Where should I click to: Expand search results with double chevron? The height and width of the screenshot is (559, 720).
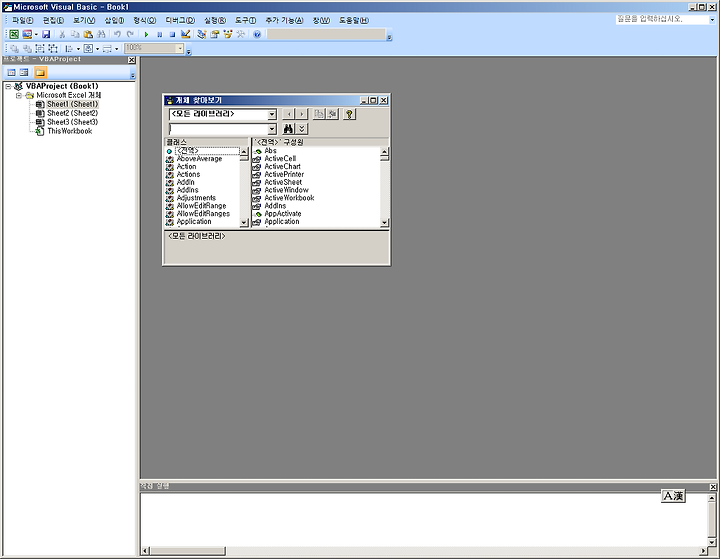(x=302, y=129)
